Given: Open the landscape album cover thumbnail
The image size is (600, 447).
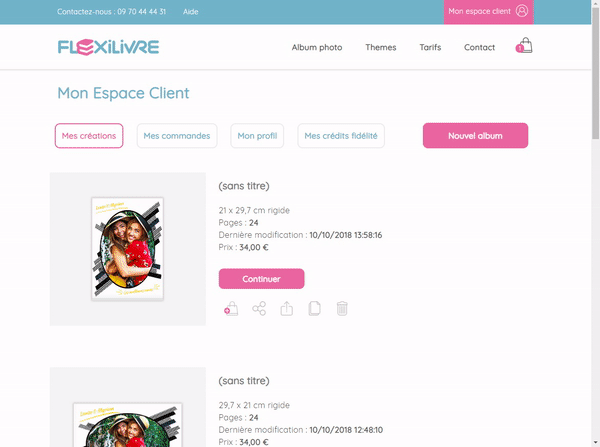Looking at the screenshot, I should click(127, 425).
